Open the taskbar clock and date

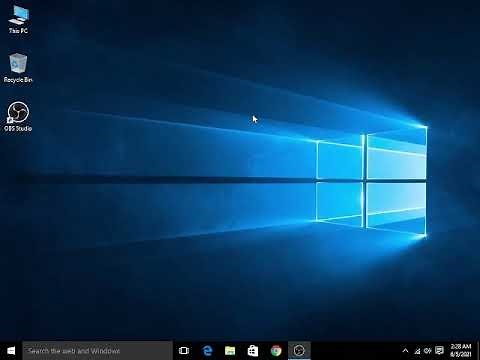[461, 351]
